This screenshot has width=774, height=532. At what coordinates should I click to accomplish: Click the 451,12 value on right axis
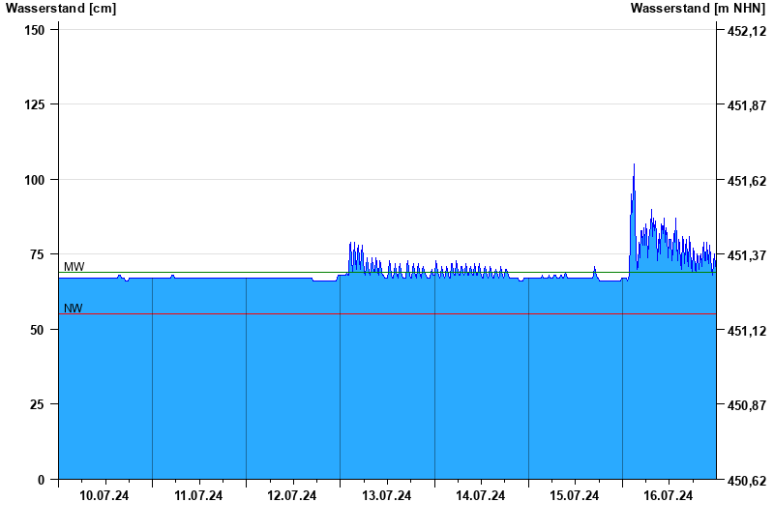[747, 331]
